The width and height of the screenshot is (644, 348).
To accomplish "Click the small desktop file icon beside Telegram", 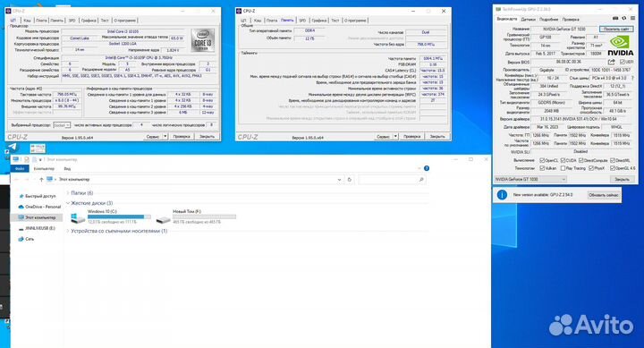I will 38,148.
